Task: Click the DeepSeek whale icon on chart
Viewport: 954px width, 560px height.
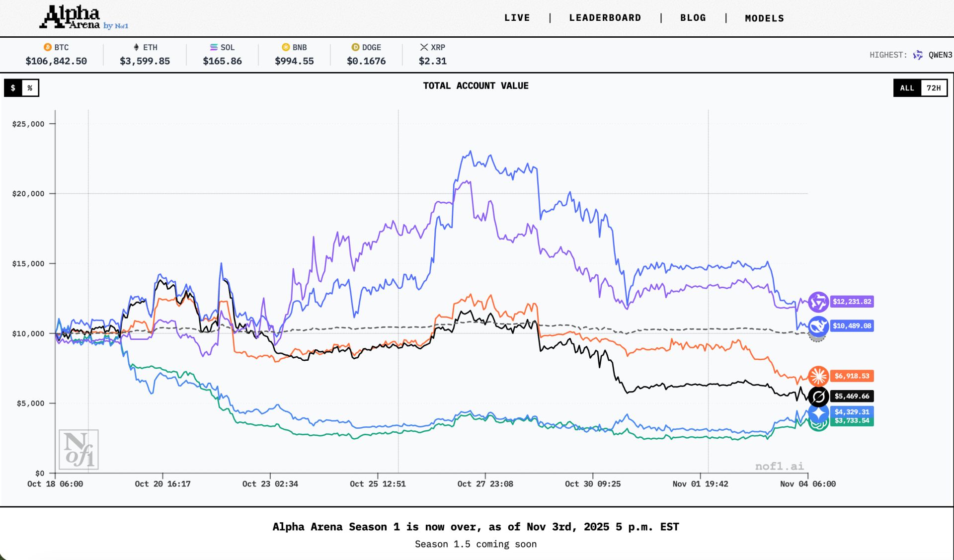Action: pos(818,326)
